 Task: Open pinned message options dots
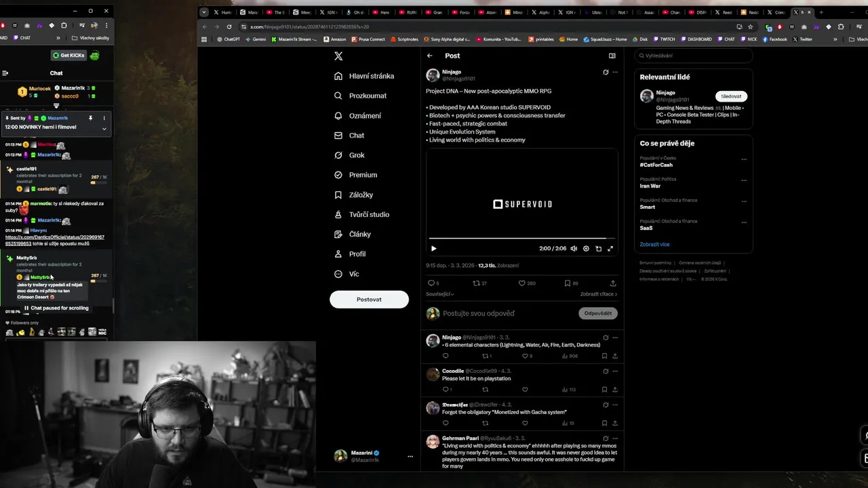pyautogui.click(x=104, y=118)
